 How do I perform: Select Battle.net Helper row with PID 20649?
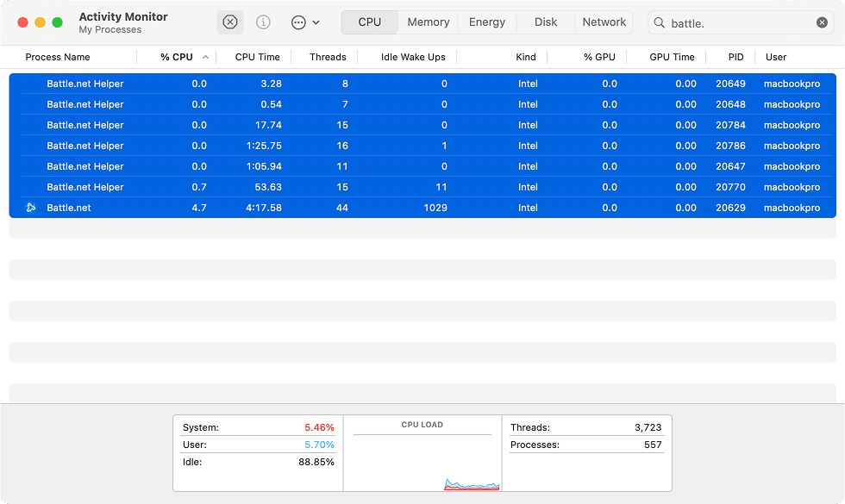[422, 84]
